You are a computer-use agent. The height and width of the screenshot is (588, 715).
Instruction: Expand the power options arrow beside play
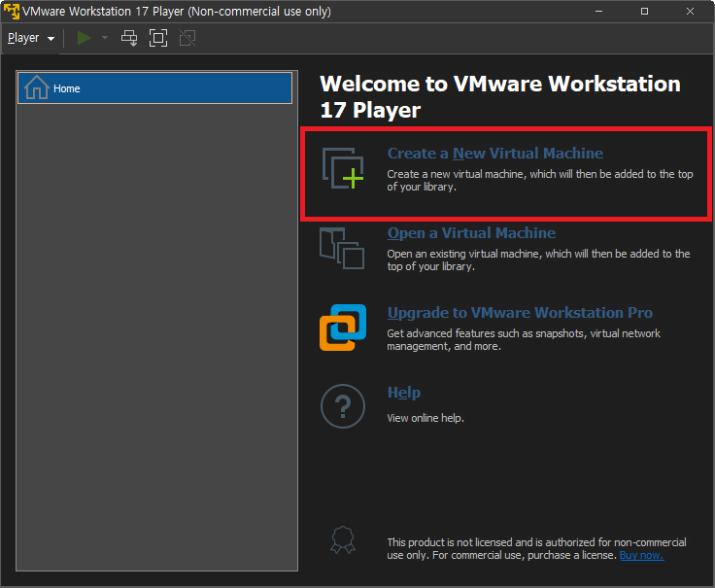pyautogui.click(x=105, y=38)
